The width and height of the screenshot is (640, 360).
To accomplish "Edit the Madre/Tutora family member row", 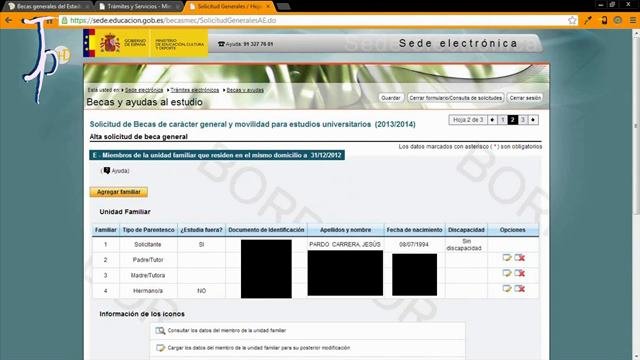I will pos(507,273).
